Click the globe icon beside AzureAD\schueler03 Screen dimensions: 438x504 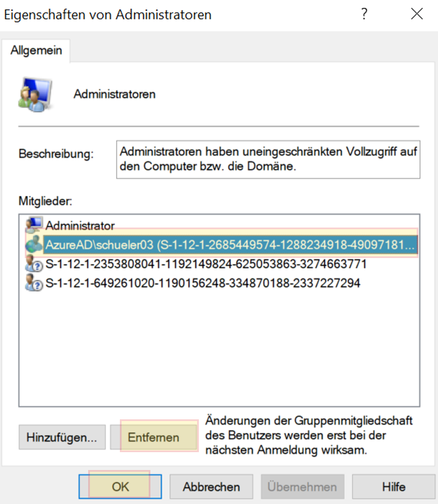click(x=34, y=245)
